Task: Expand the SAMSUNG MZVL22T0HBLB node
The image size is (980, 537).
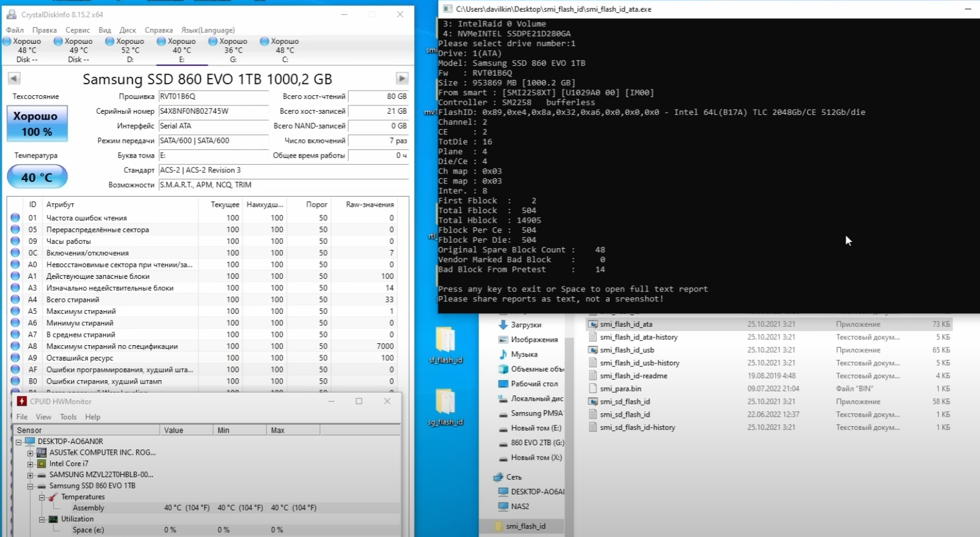Action: (x=30, y=475)
